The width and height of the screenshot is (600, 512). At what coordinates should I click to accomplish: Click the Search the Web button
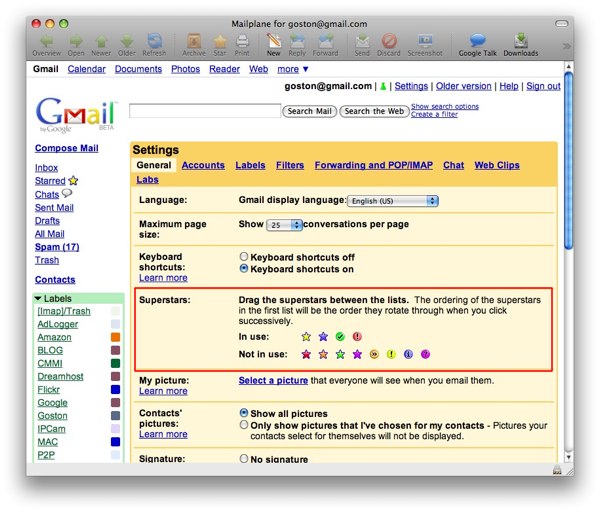(374, 111)
